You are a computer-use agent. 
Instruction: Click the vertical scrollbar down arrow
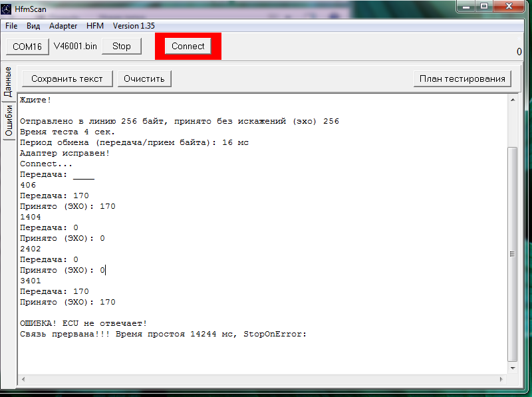coord(511,367)
